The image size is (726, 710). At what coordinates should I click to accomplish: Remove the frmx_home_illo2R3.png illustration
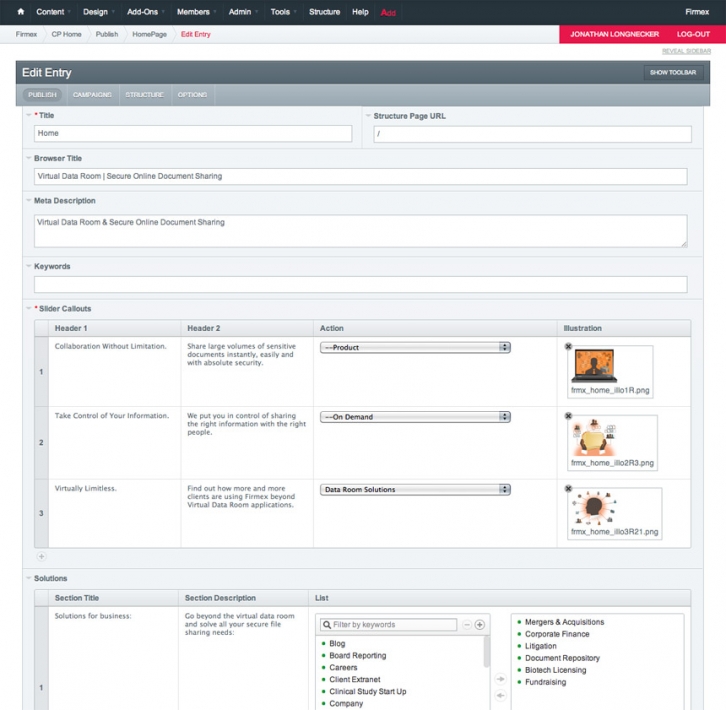[568, 416]
